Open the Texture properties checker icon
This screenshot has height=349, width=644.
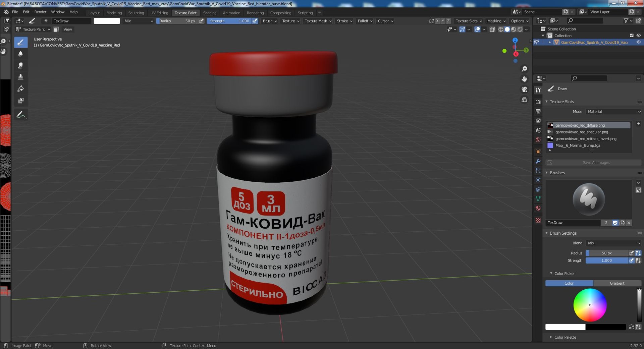click(x=538, y=220)
